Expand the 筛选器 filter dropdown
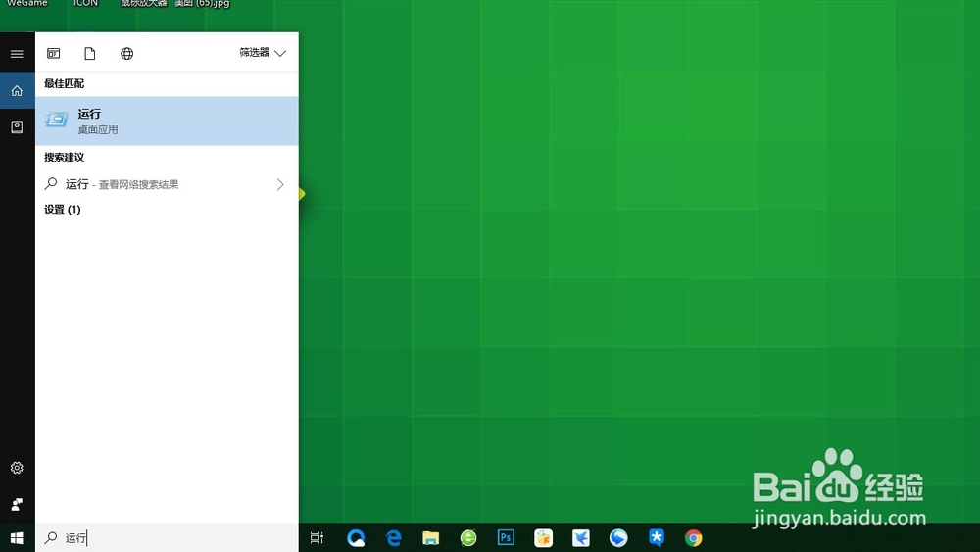Viewport: 980px width, 552px height. (x=263, y=53)
